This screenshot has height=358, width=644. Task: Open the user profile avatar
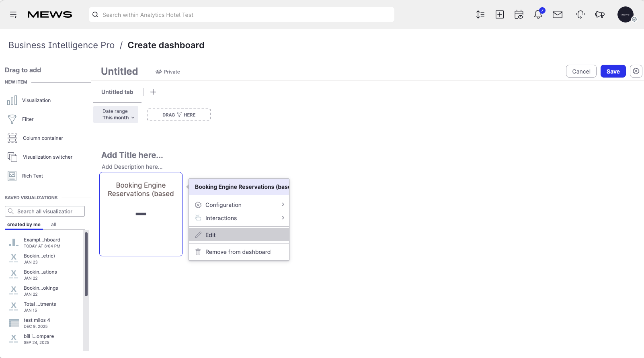(x=626, y=15)
